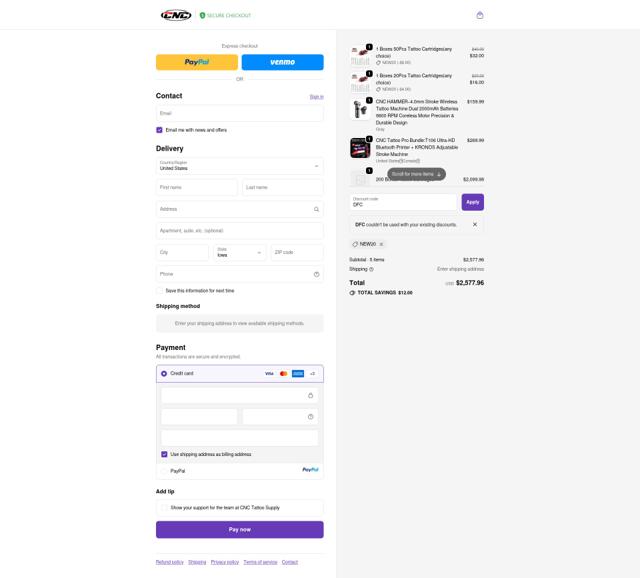Toggle the 'Email me with news and offers' checkbox
The image size is (640, 578).
coord(159,130)
